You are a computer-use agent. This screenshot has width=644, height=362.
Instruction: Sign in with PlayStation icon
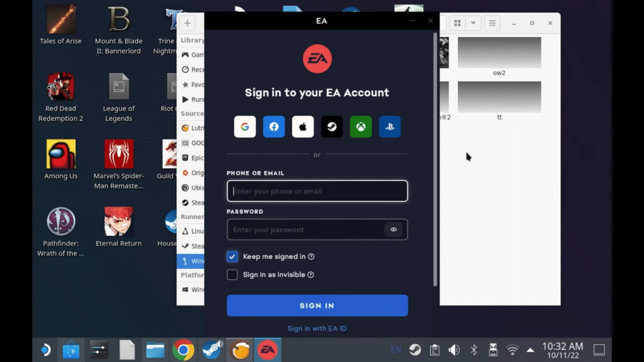tap(390, 126)
